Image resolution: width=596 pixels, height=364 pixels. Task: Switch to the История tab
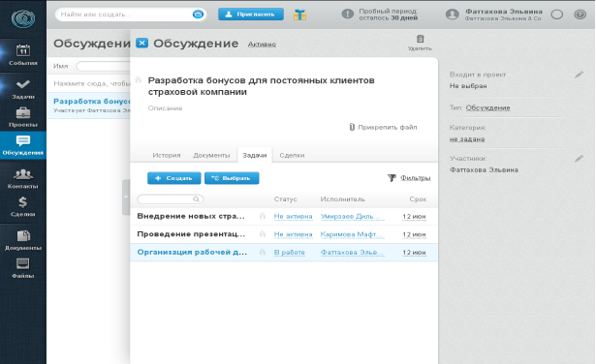tap(167, 155)
